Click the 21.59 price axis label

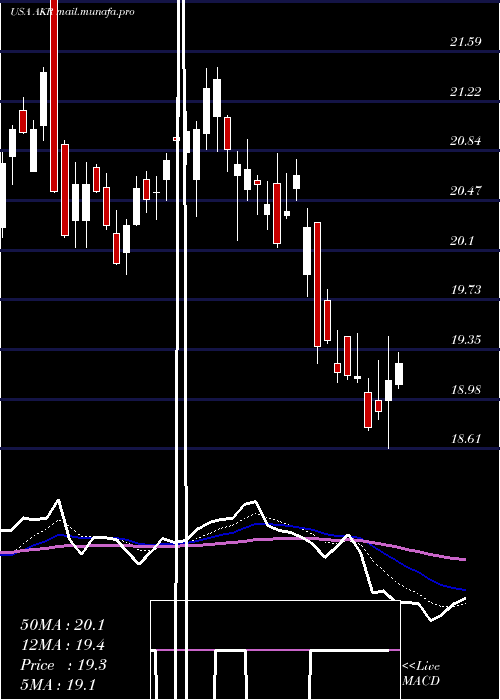[466, 42]
